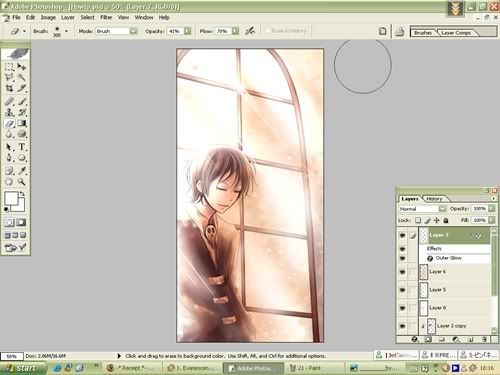
Task: Open the Layer menu
Action: pos(68,17)
